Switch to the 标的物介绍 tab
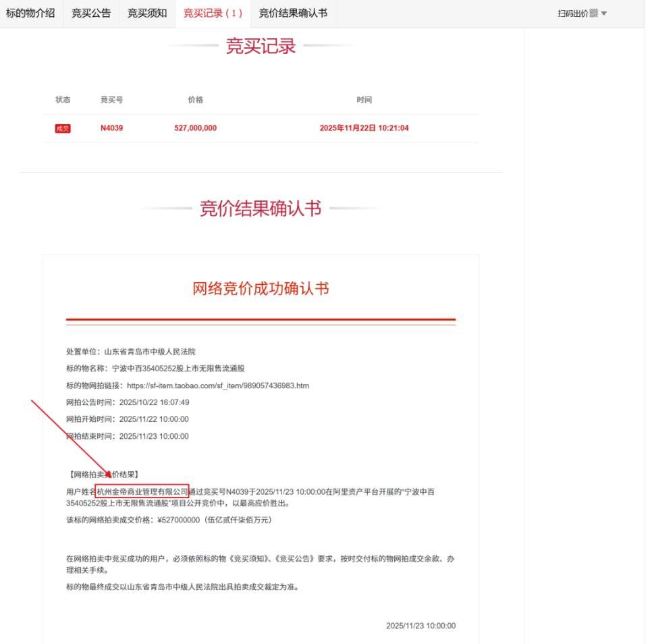Viewport: 648px width, 644px height. (x=30, y=14)
